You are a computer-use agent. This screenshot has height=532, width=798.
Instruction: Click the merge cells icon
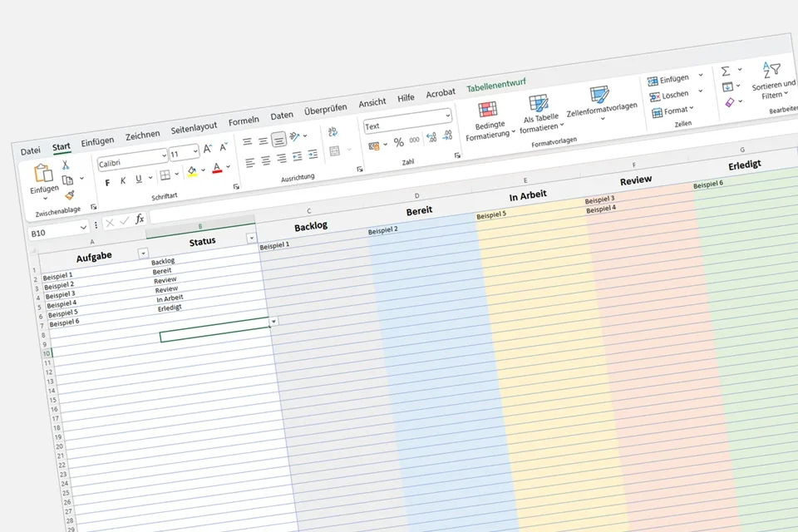(334, 150)
